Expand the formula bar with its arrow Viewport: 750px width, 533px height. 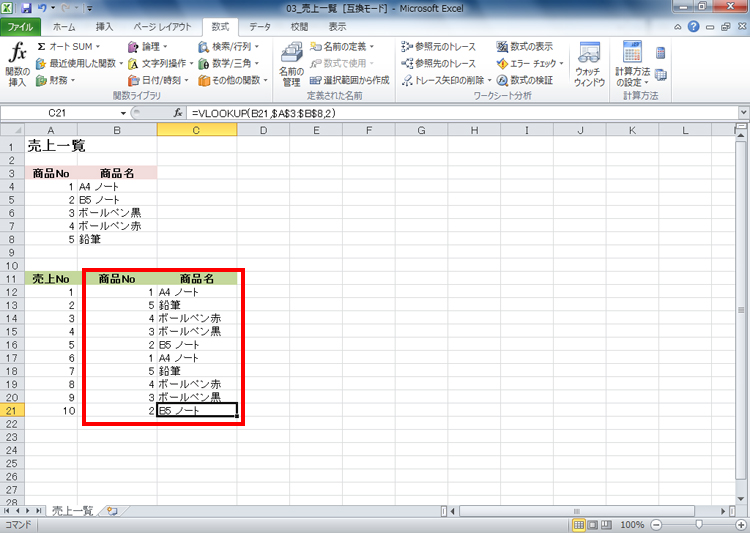(743, 113)
